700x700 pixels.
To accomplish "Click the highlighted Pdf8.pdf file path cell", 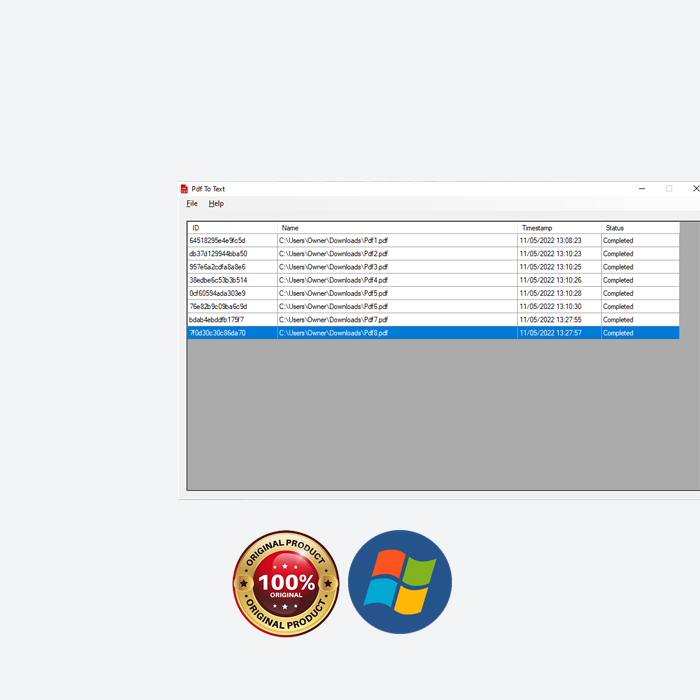I will [397, 333].
